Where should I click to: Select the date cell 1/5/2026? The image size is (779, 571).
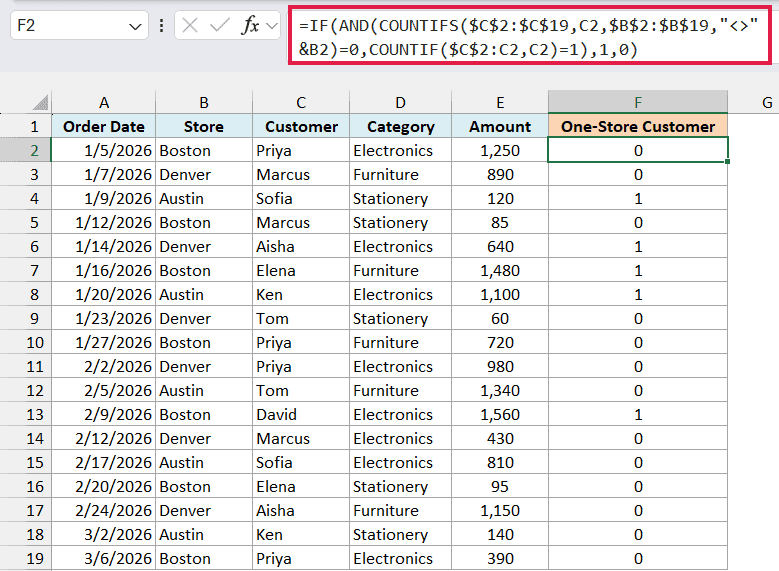(x=104, y=150)
